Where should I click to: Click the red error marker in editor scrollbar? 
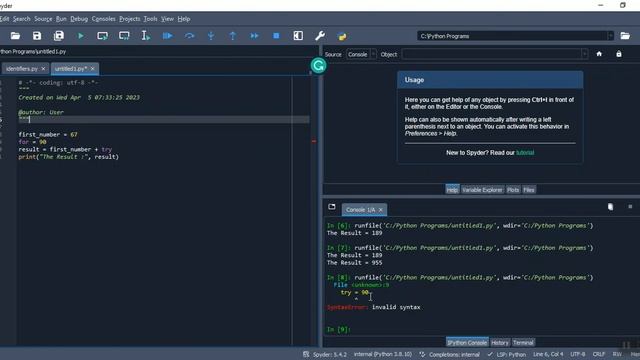pyautogui.click(x=314, y=141)
